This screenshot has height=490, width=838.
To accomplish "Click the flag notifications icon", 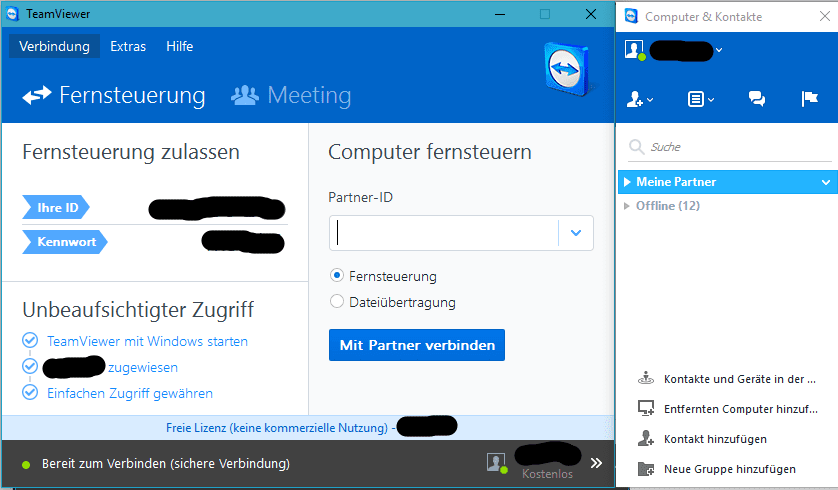I will pyautogui.click(x=810, y=99).
